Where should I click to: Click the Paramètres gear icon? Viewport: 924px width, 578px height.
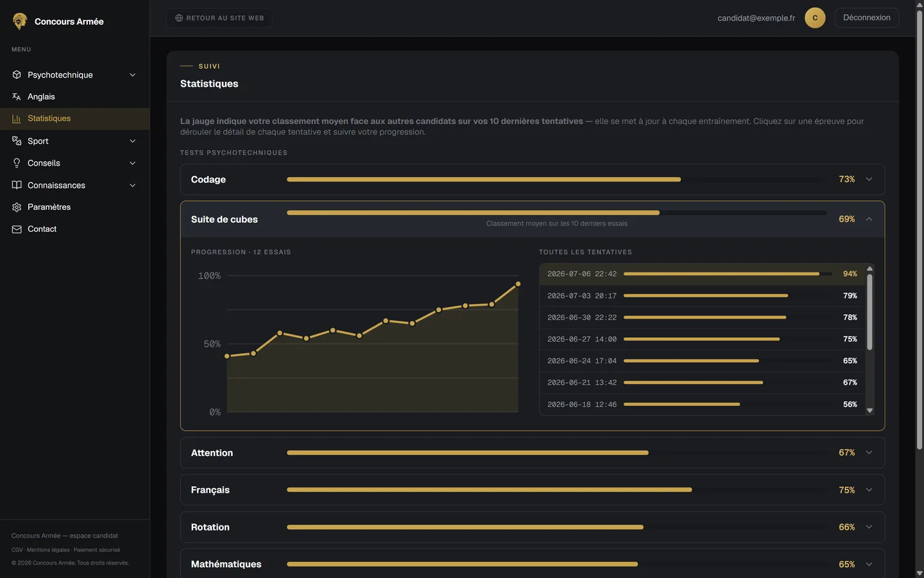click(x=17, y=207)
